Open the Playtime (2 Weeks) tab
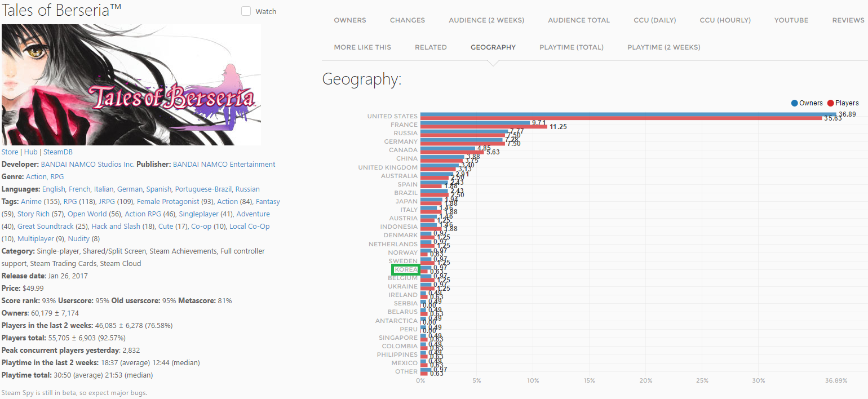 pos(664,47)
